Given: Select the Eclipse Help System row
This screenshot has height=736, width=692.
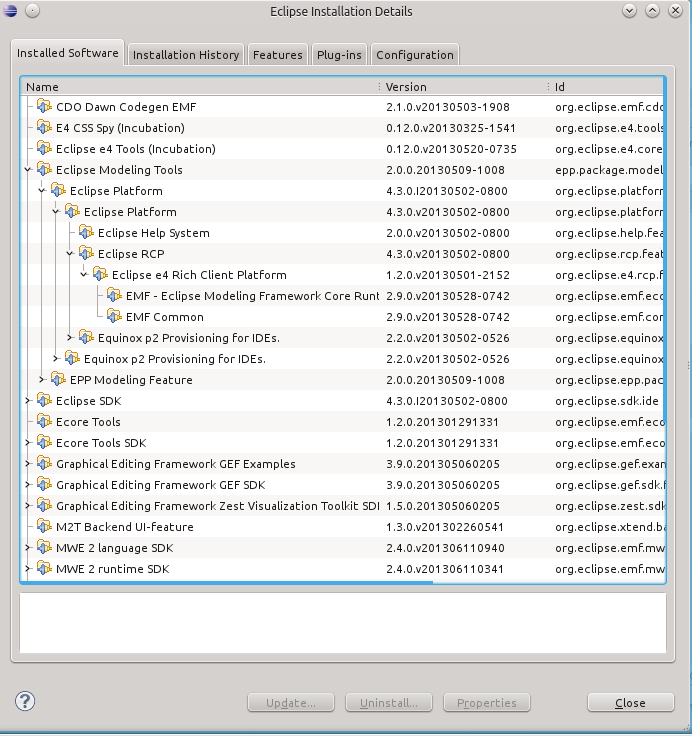Looking at the screenshot, I should (343, 233).
